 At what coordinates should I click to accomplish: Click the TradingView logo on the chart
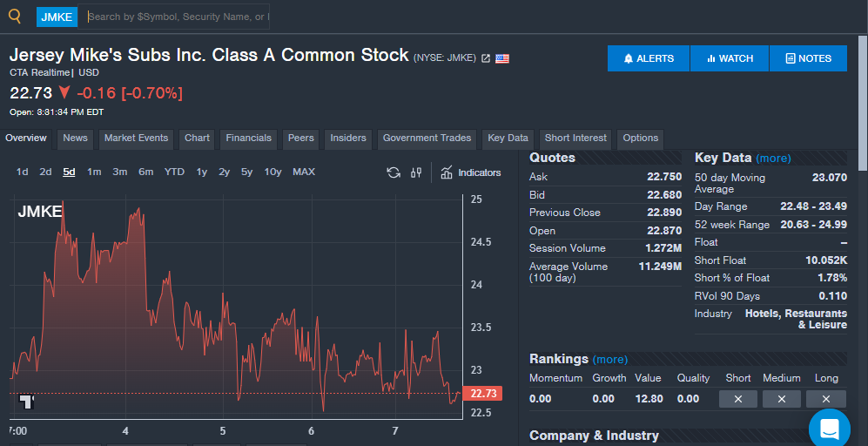27,402
